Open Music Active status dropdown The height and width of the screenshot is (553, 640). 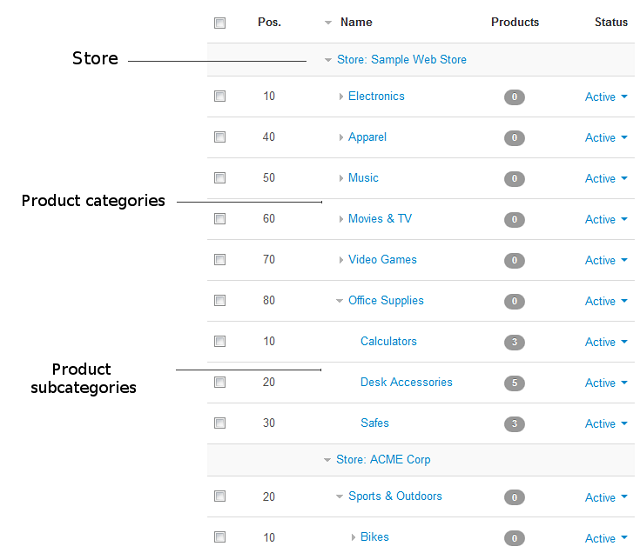(x=606, y=178)
